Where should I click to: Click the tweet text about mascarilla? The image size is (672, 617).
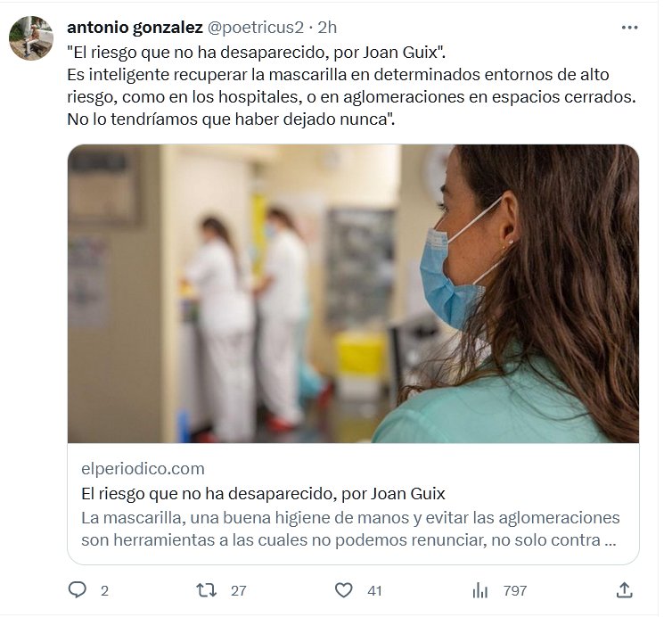tap(351, 97)
